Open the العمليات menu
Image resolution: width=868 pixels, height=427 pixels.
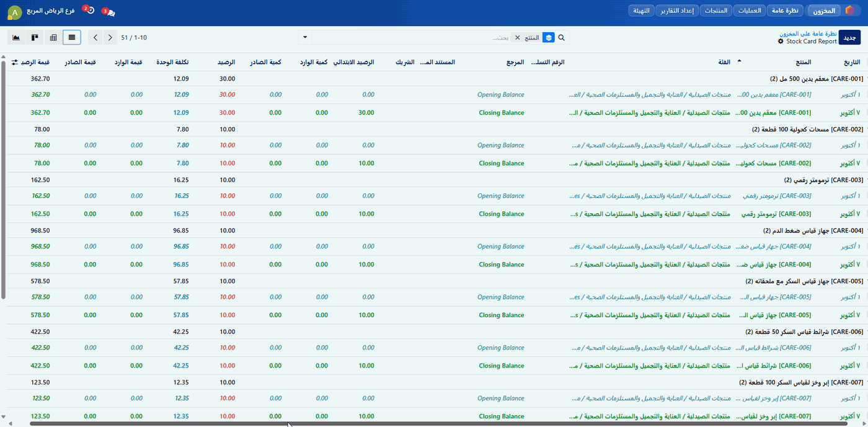pos(750,11)
